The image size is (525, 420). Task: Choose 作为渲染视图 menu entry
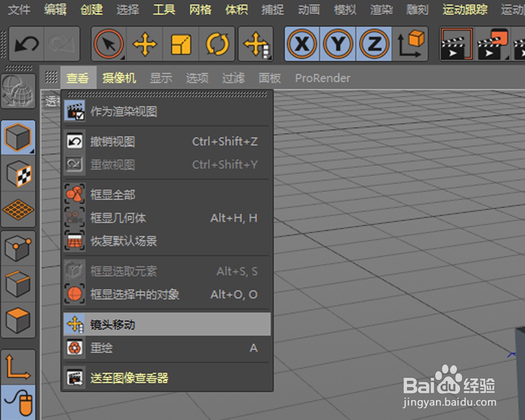tap(167, 111)
